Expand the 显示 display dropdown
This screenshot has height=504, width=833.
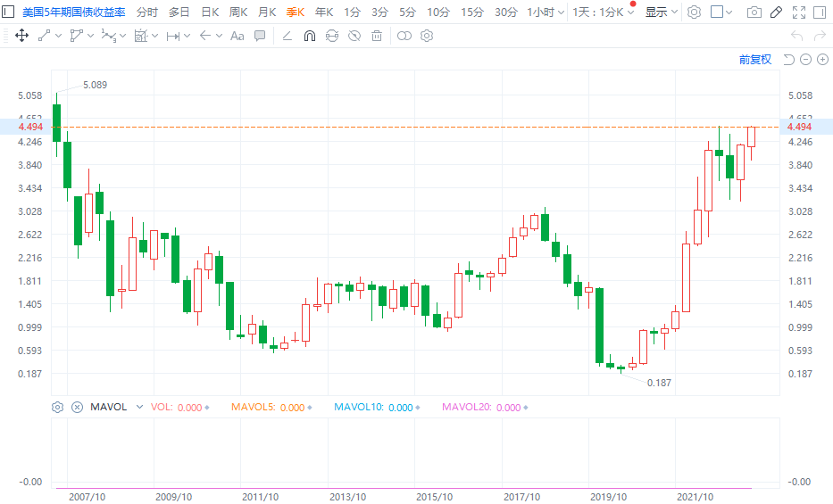[661, 12]
